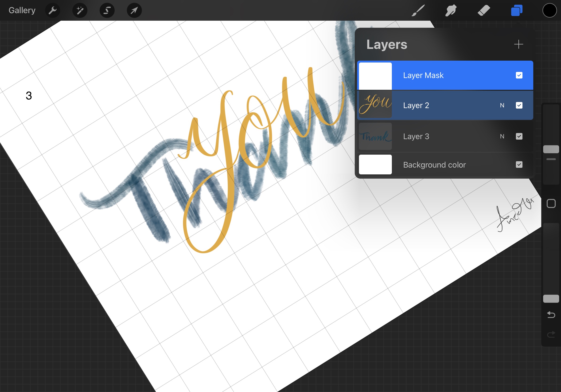
Task: Open Layer 3 blend mode N
Action: coord(502,136)
